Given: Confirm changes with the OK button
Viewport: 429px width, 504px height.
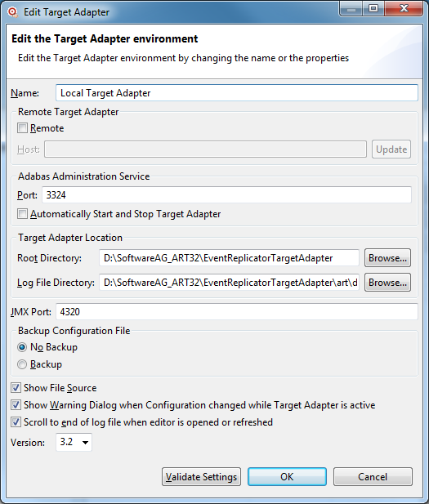Looking at the screenshot, I should pos(287,477).
